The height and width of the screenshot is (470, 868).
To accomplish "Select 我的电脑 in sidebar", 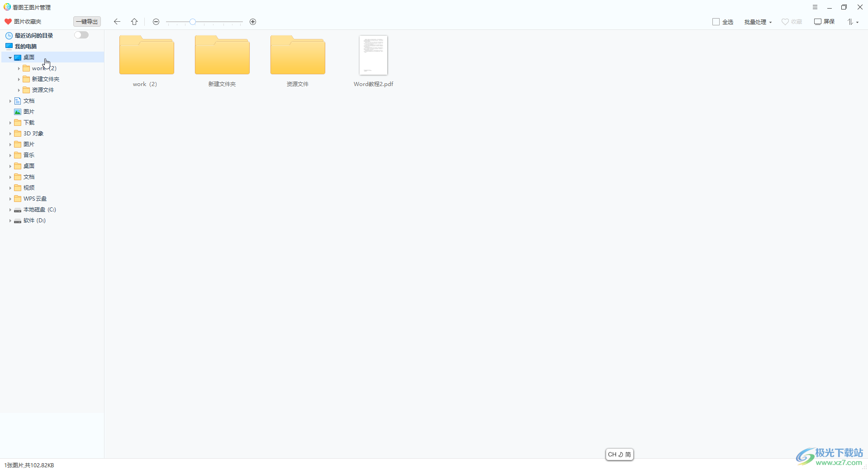I will click(26, 46).
